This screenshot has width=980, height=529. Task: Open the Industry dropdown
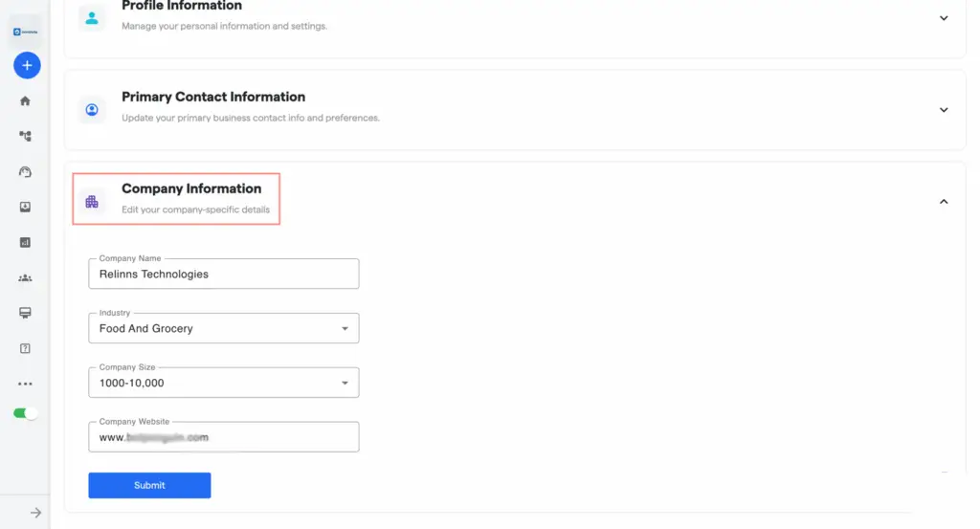click(223, 328)
